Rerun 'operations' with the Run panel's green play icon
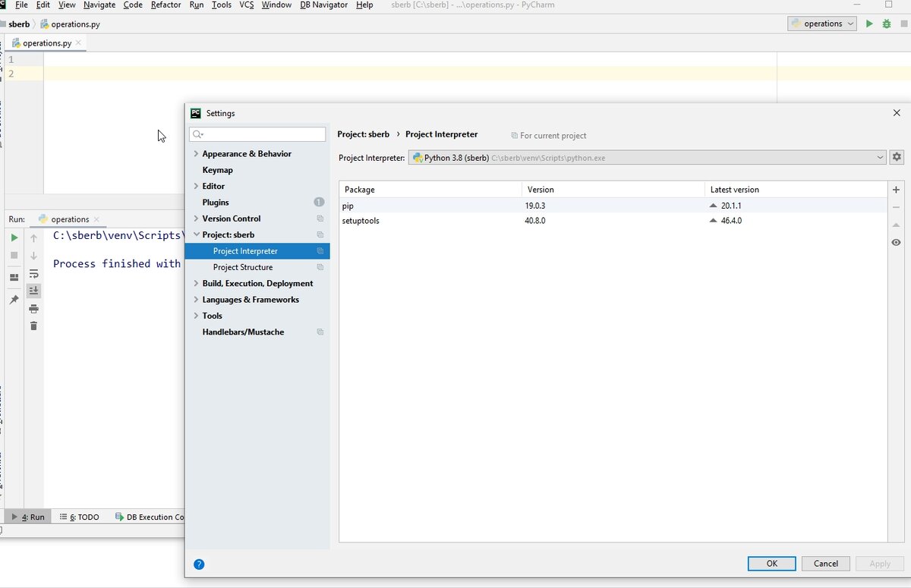The image size is (911, 588). pyautogui.click(x=14, y=238)
